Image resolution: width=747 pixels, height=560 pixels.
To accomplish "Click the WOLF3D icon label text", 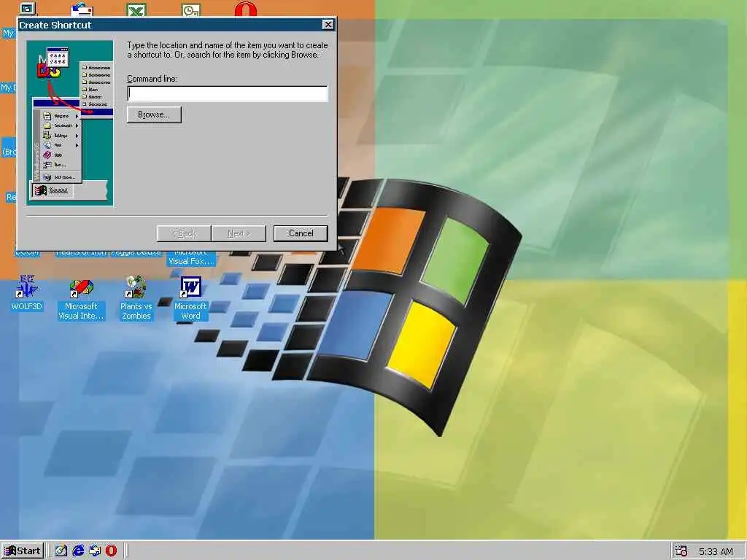I will tap(27, 306).
